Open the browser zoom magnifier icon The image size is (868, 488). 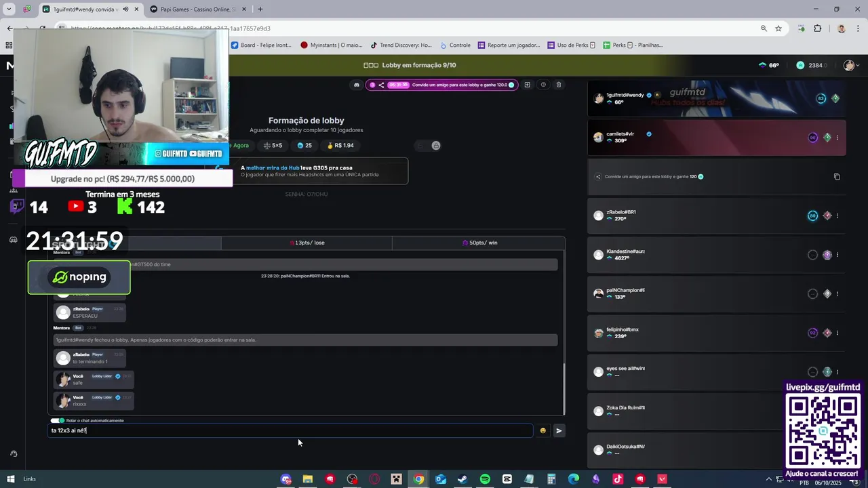click(x=764, y=28)
